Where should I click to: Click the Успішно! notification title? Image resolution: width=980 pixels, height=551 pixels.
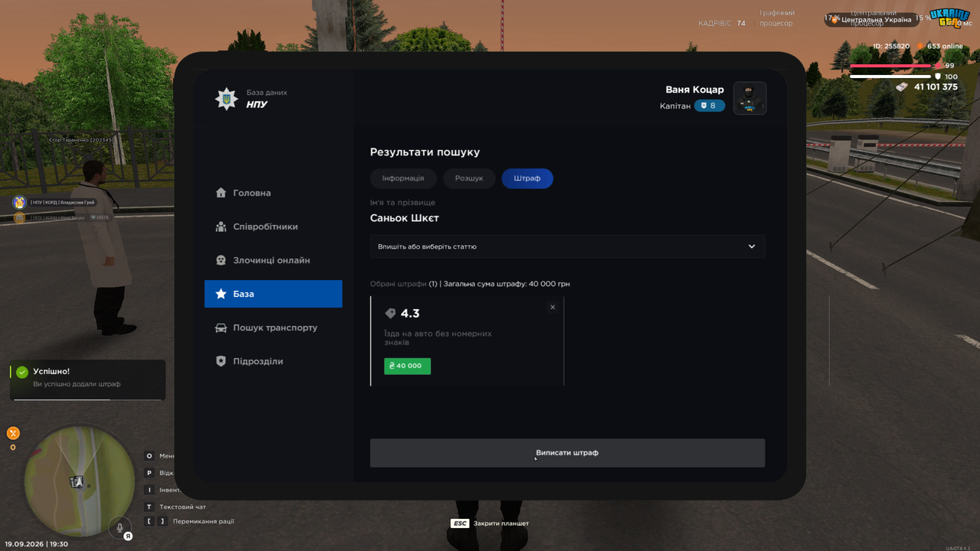coord(51,371)
